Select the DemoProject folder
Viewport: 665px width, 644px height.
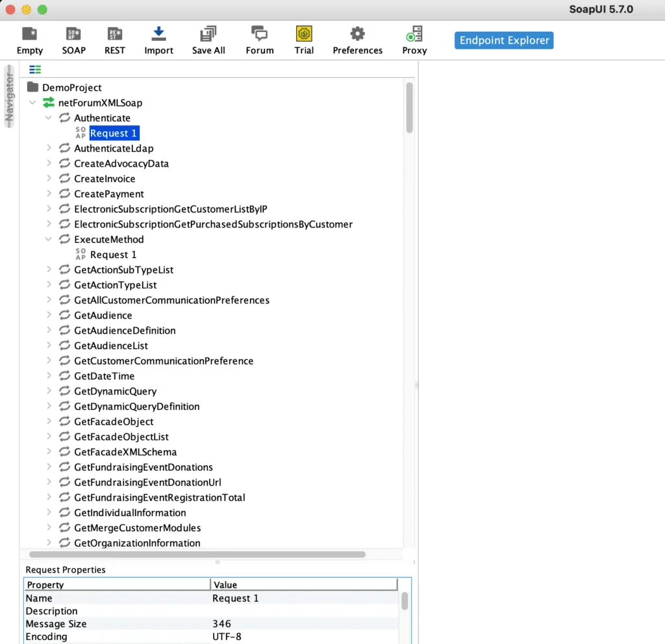tap(73, 87)
